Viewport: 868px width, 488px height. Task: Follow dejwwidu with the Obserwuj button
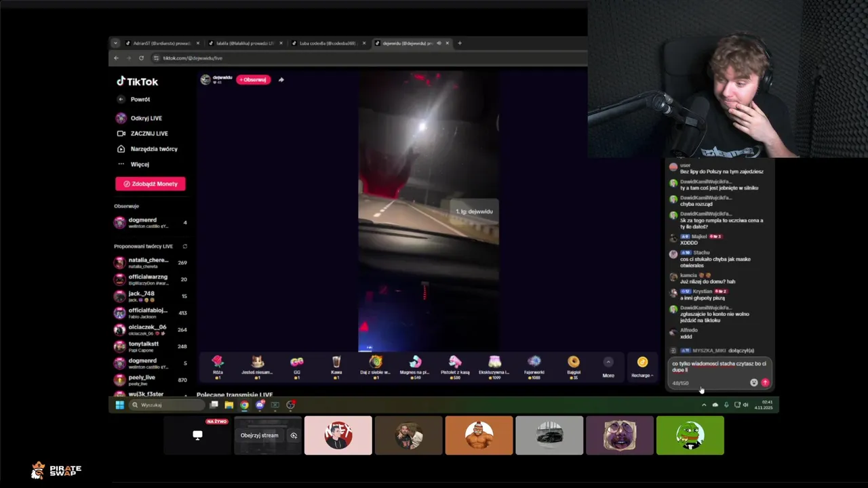(253, 80)
